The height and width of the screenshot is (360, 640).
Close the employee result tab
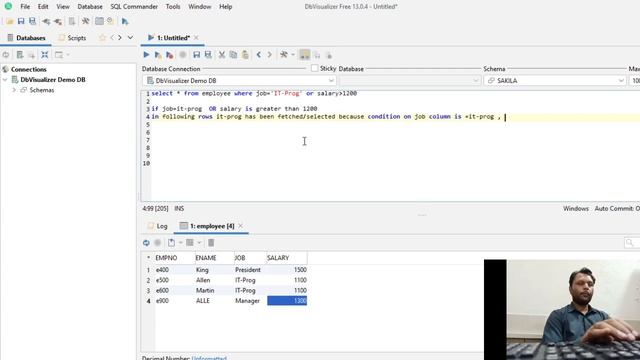(240, 226)
